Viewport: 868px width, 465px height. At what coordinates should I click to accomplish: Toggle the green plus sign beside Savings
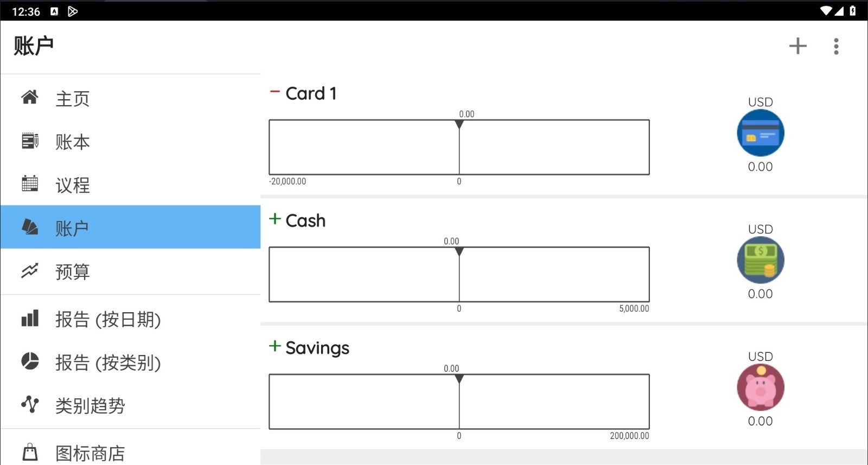pyautogui.click(x=275, y=346)
